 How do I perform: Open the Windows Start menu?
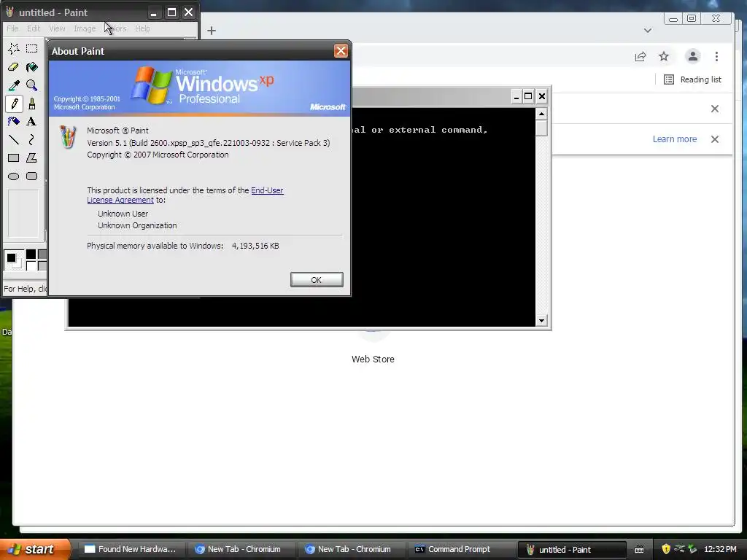tap(34, 549)
